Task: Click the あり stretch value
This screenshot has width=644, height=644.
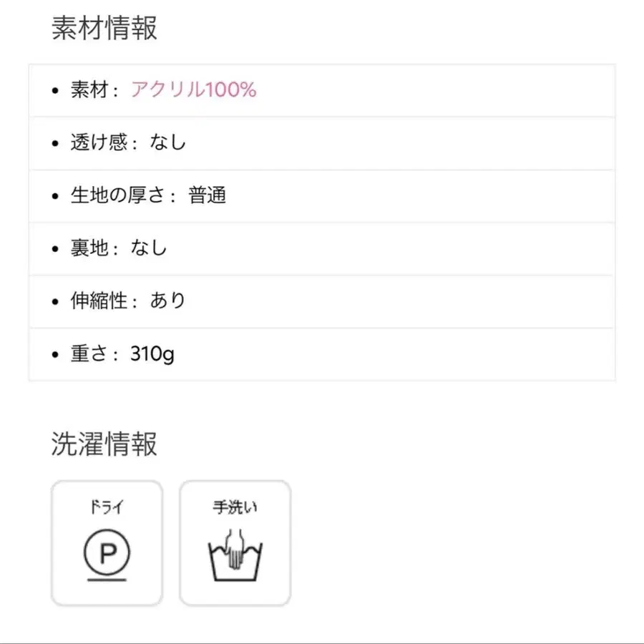Action: point(168,301)
